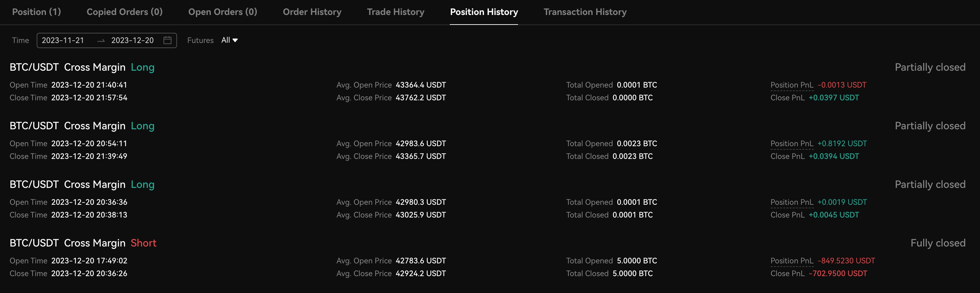Click the first Partially closed status label

click(930, 67)
